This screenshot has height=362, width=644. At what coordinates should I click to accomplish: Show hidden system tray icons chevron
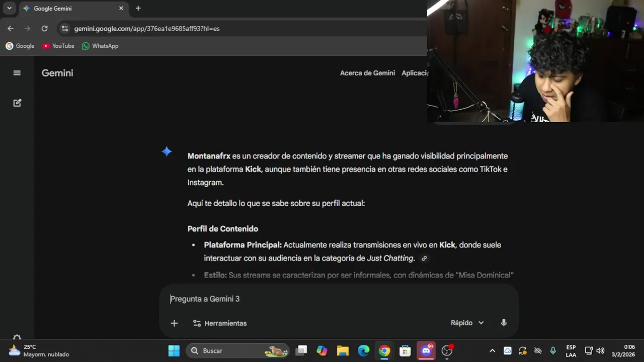point(492,351)
